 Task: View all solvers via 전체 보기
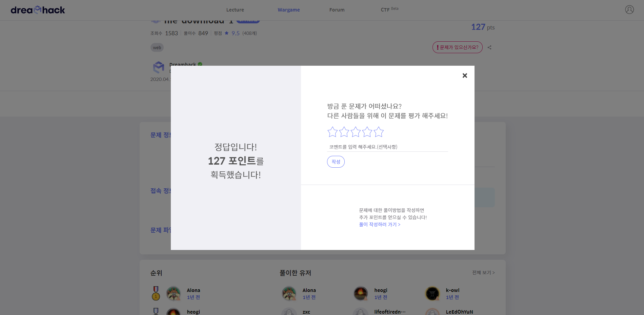pos(483,273)
